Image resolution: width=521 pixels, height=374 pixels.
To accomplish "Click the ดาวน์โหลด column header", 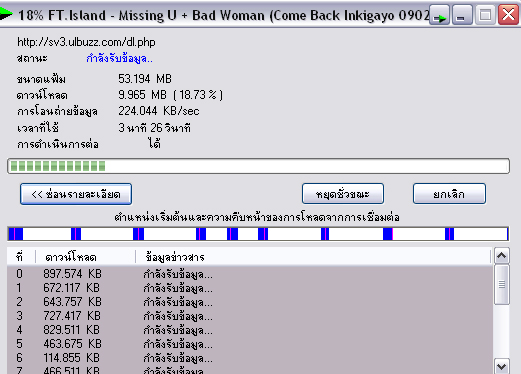I will (x=85, y=257).
